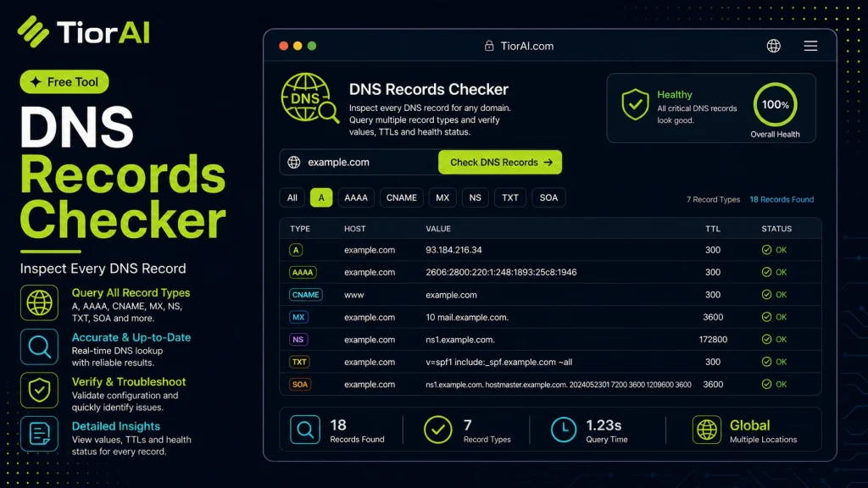The width and height of the screenshot is (868, 488).
Task: Select the NS filter tab
Action: click(x=475, y=197)
